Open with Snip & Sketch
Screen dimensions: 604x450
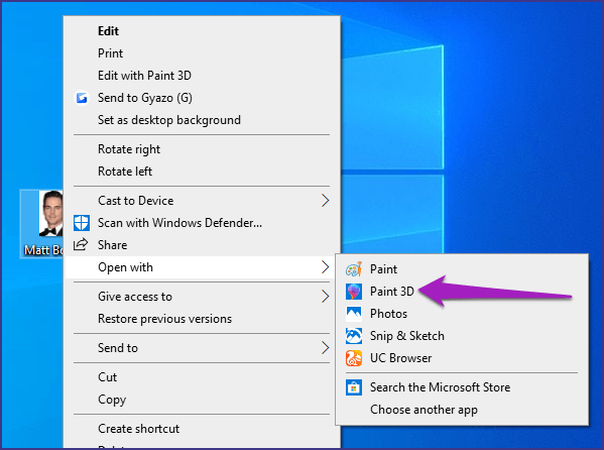click(x=462, y=336)
